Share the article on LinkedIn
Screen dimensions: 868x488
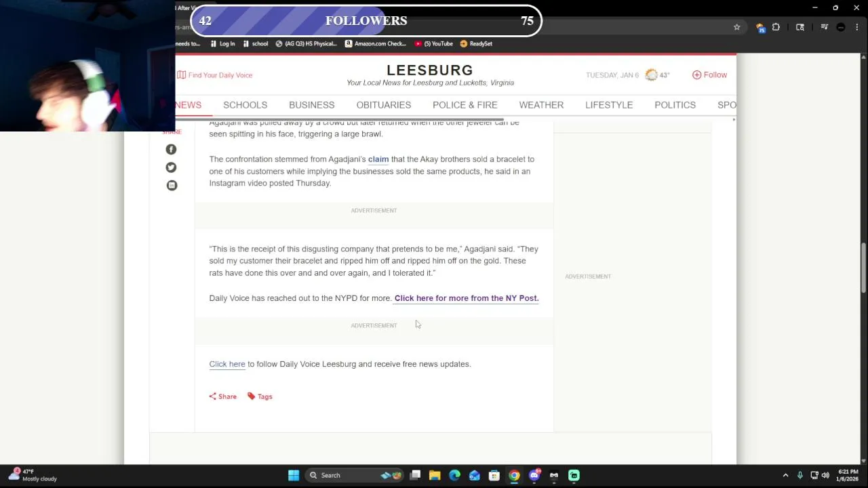(172, 185)
